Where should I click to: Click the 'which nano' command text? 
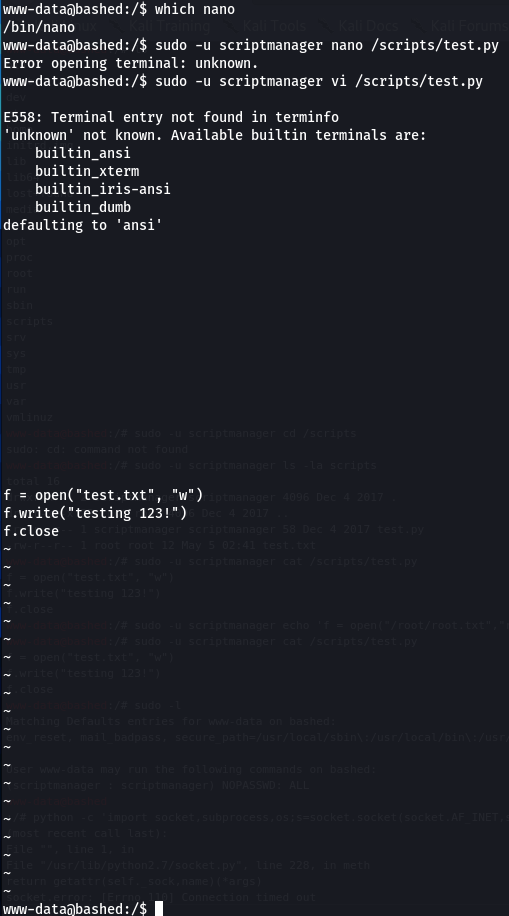click(x=195, y=9)
